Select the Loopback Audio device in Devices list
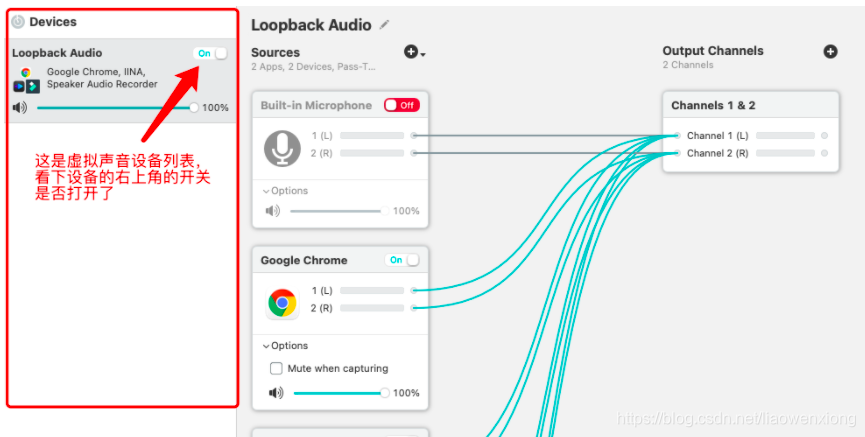This screenshot has height=437, width=865. (x=121, y=80)
